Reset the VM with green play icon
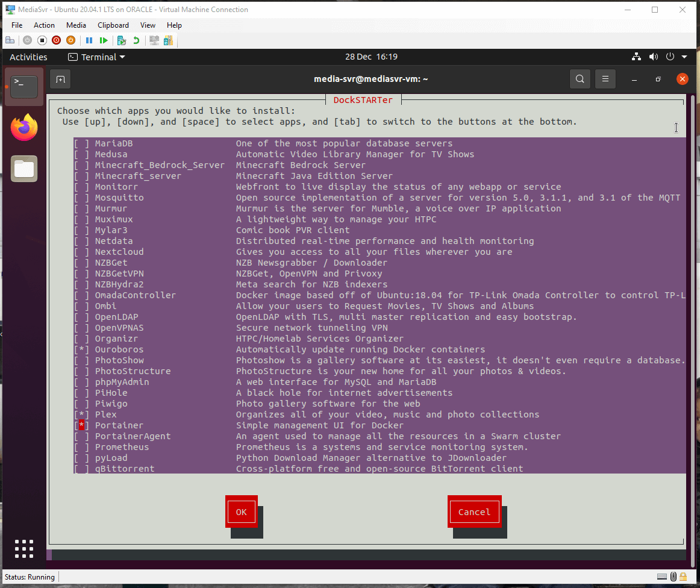The width and height of the screenshot is (700, 588). pyautogui.click(x=104, y=40)
